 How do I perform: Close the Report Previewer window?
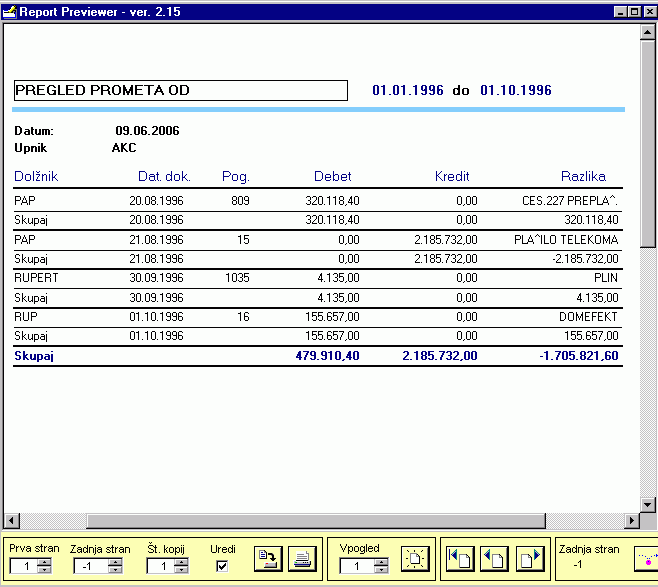(650, 12)
